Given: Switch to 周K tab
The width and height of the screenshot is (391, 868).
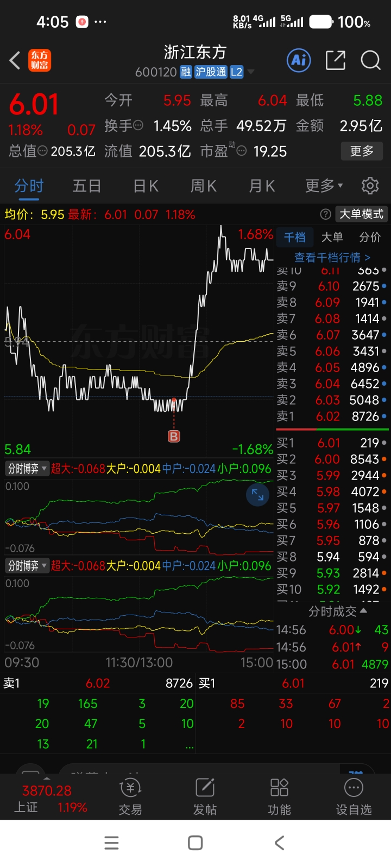Looking at the screenshot, I should coord(204,186).
